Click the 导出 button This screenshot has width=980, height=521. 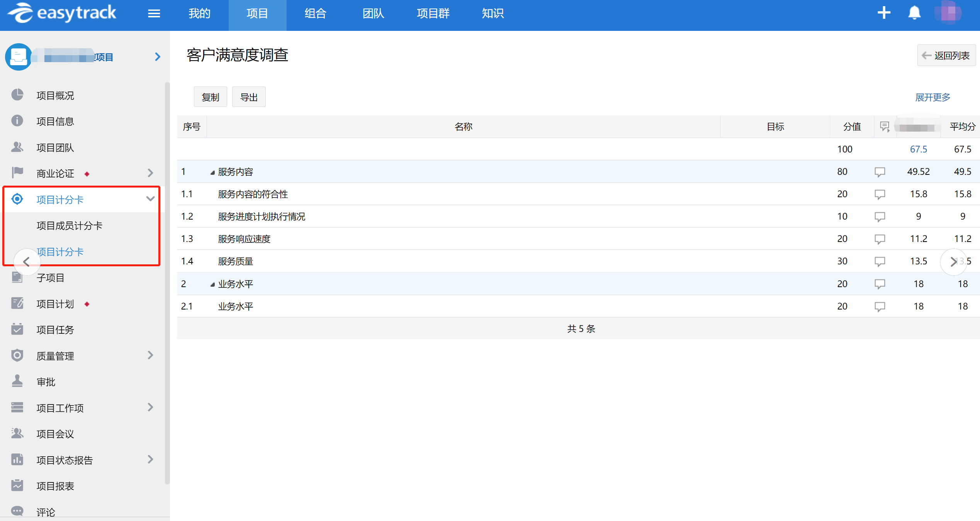coord(248,97)
